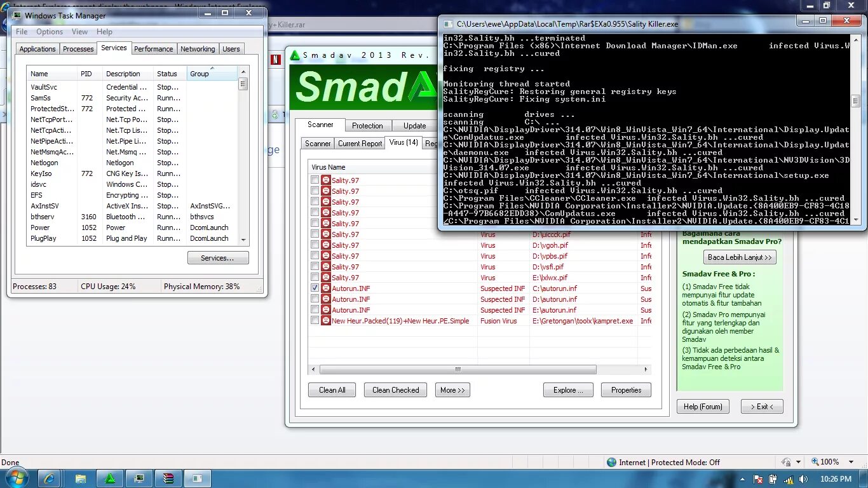Image resolution: width=868 pixels, height=488 pixels.
Task: Open Action Center flag in tray
Action: click(x=758, y=479)
